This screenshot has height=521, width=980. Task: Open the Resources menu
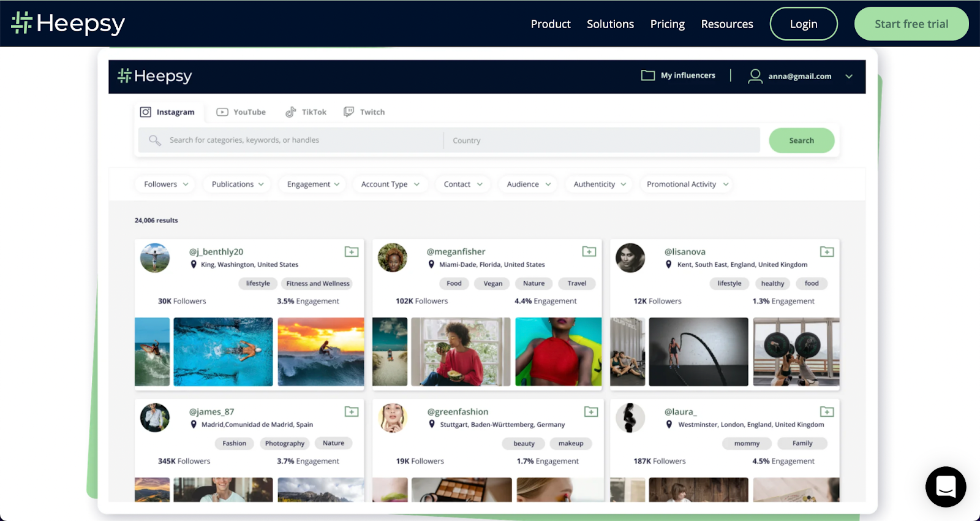pyautogui.click(x=727, y=24)
